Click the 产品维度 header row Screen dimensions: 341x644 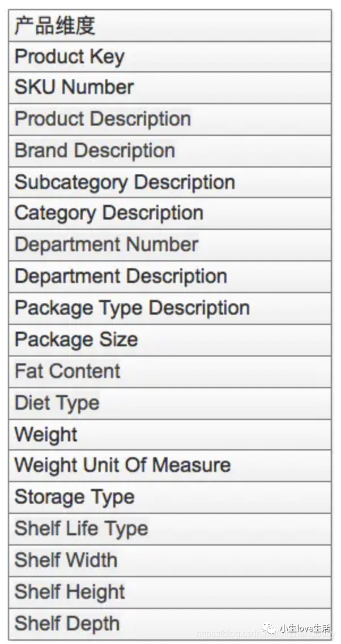pos(170,25)
